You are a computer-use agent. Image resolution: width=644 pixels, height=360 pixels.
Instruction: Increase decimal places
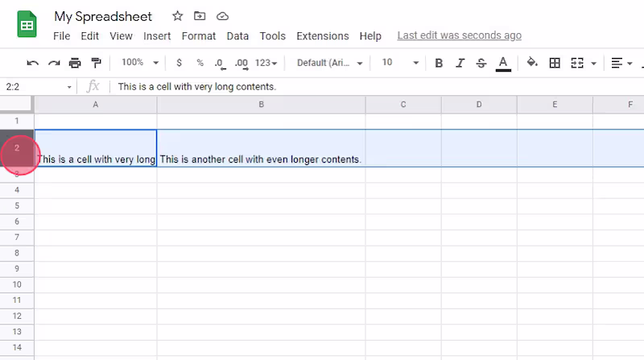coord(242,64)
